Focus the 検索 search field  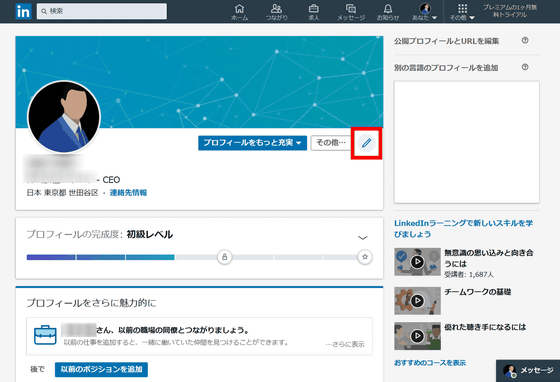[x=101, y=11]
